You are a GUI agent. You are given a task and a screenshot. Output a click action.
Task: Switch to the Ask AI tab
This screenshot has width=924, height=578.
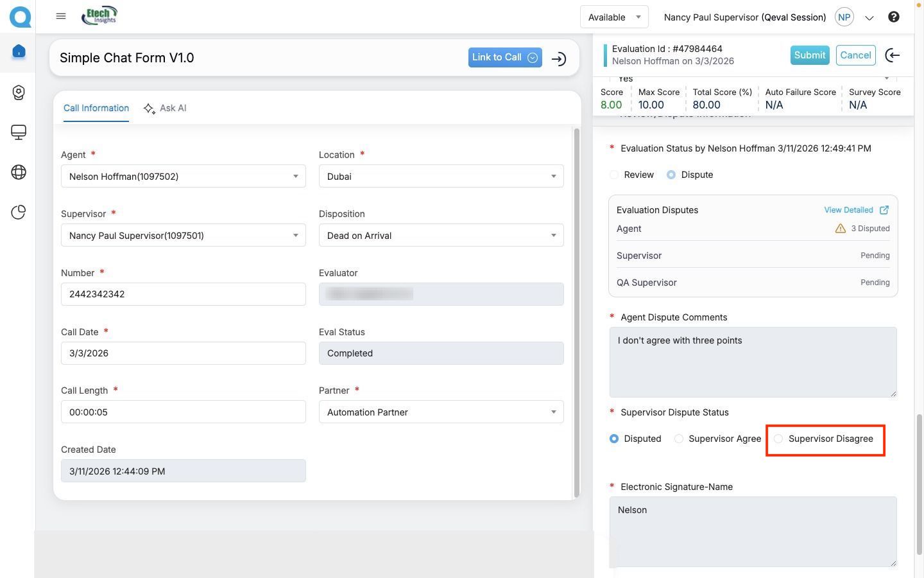165,108
